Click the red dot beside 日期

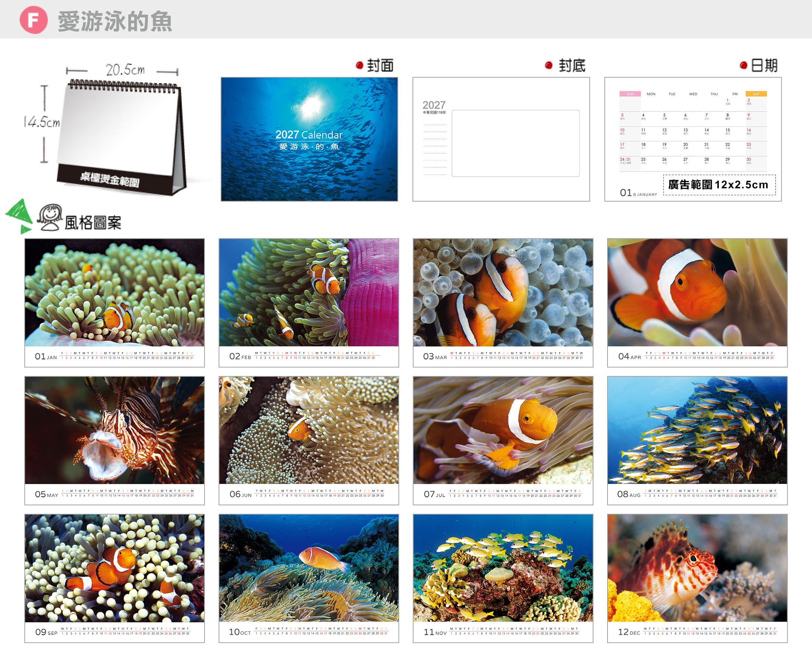pyautogui.click(x=743, y=65)
